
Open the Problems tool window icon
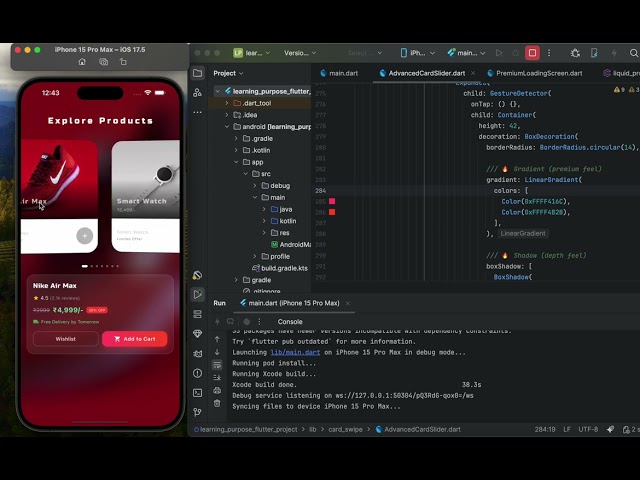click(x=198, y=373)
